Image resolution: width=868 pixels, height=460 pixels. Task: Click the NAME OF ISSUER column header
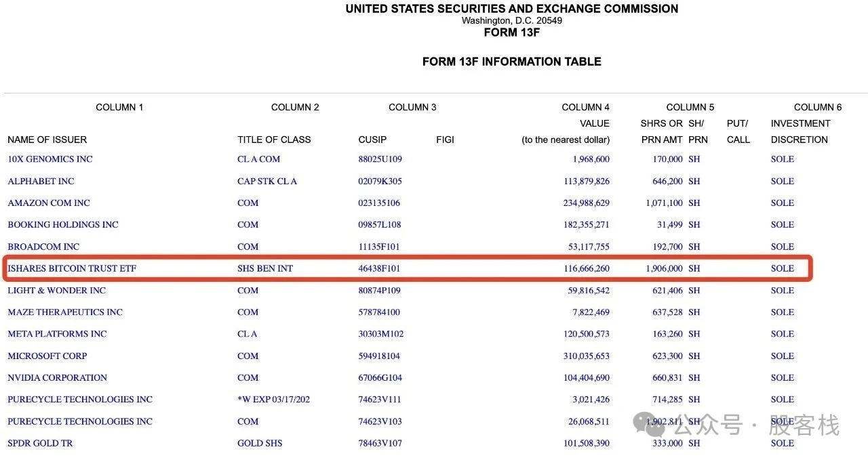pyautogui.click(x=47, y=140)
